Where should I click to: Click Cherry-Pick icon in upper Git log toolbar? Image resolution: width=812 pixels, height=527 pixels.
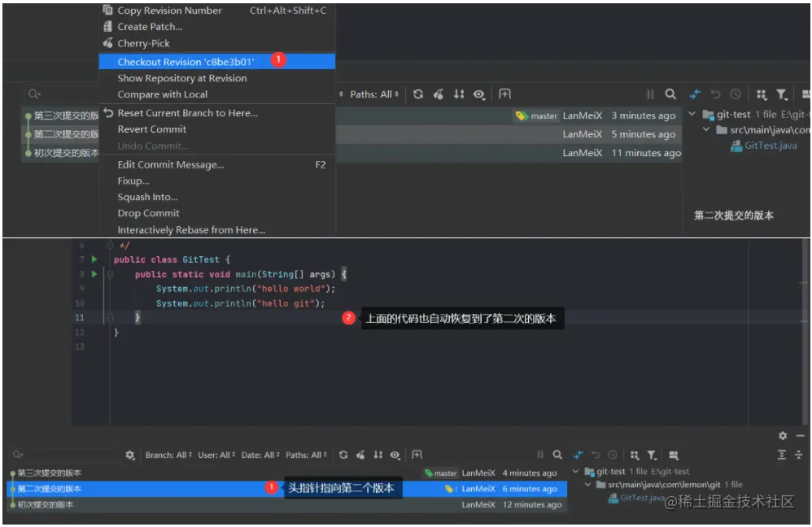[438, 94]
